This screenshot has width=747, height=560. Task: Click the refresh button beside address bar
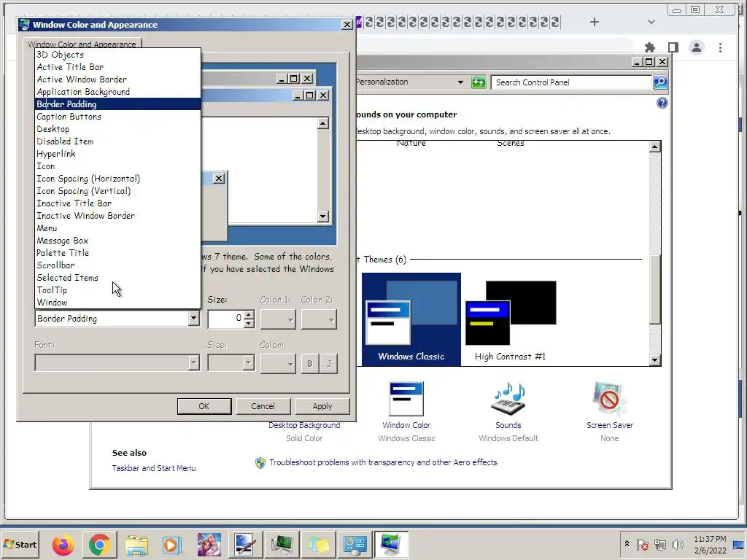click(479, 82)
